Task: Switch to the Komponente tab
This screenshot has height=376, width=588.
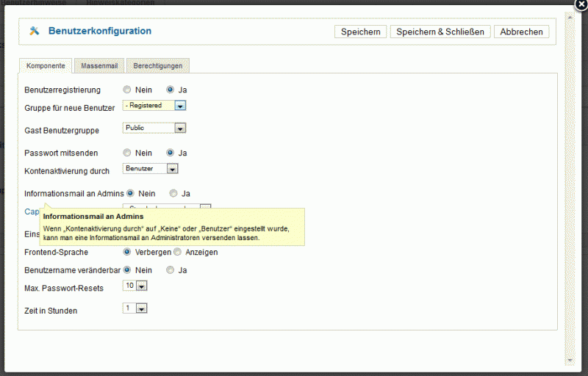Action: pyautogui.click(x=46, y=66)
